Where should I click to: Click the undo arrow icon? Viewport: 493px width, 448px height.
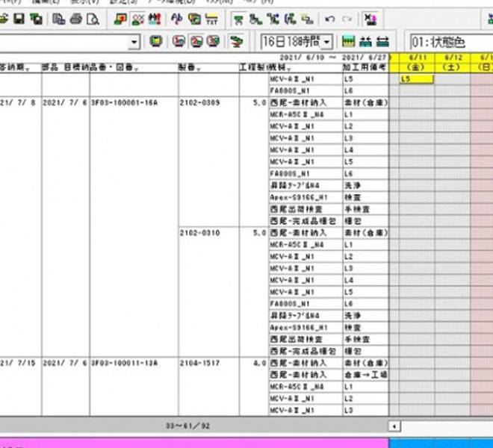[x=330, y=17]
